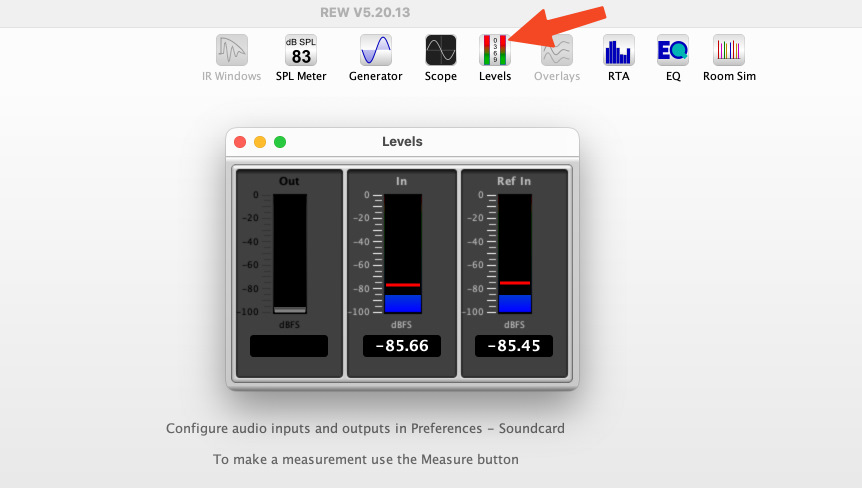Image resolution: width=862 pixels, height=488 pixels.
Task: Click the -85.45 Ref In readout
Action: click(514, 346)
